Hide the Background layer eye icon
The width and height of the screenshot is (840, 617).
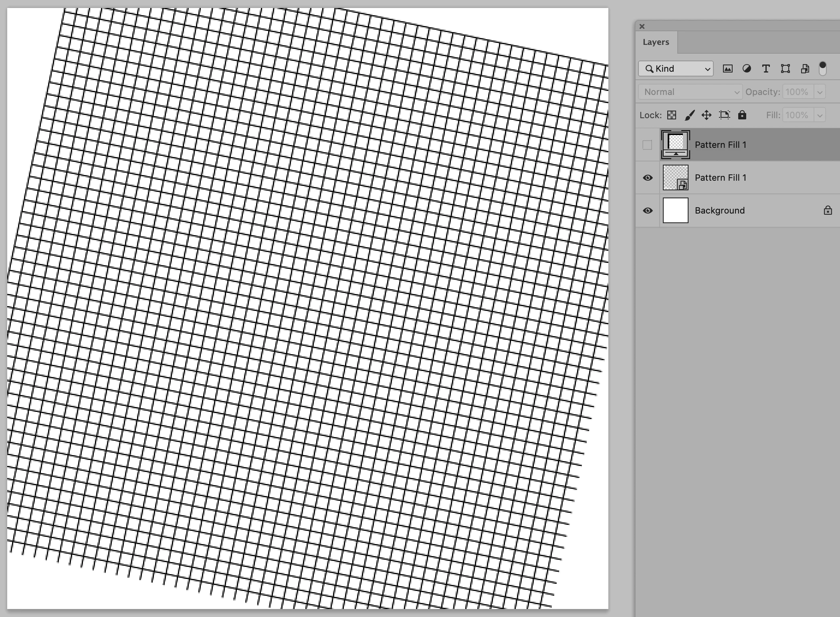coord(648,211)
